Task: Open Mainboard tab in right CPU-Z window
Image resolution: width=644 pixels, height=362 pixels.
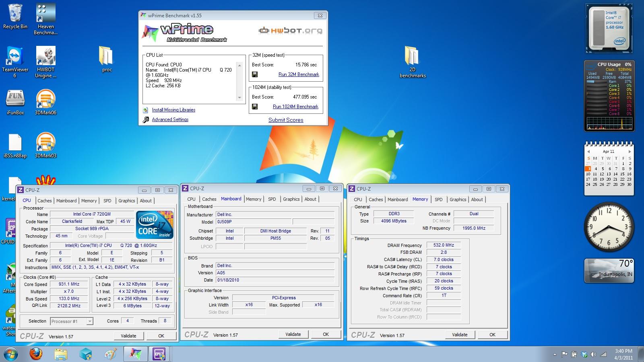Action: pos(398,200)
